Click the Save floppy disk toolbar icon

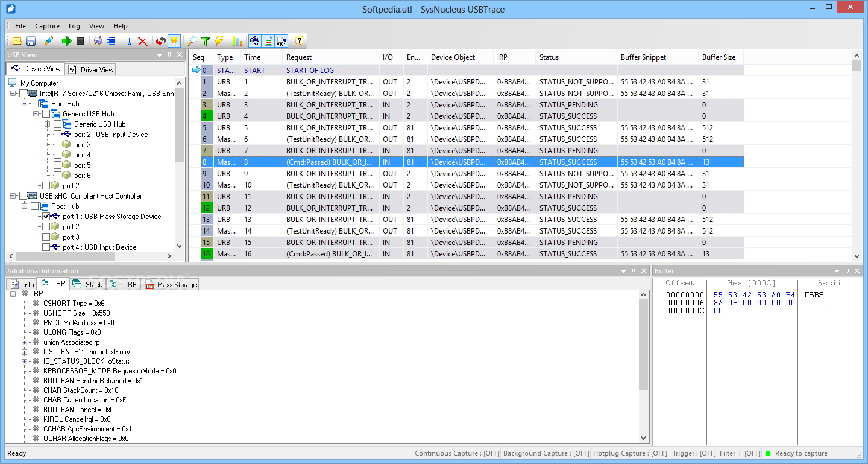pos(31,41)
